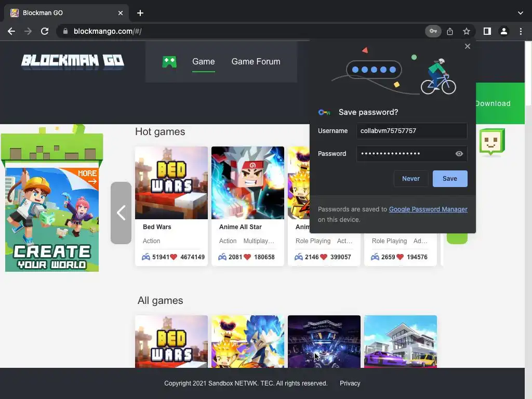The width and height of the screenshot is (532, 399).
Task: Click the 194576 likes count
Action: coord(417,257)
